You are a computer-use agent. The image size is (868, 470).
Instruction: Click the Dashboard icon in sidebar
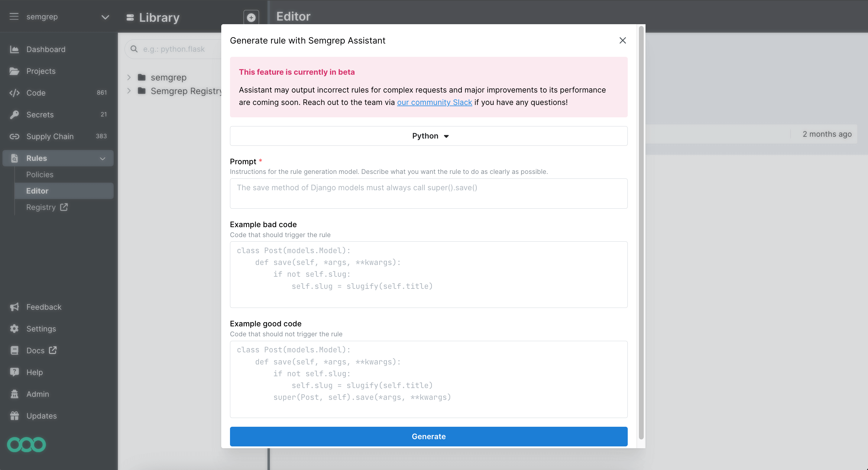15,49
